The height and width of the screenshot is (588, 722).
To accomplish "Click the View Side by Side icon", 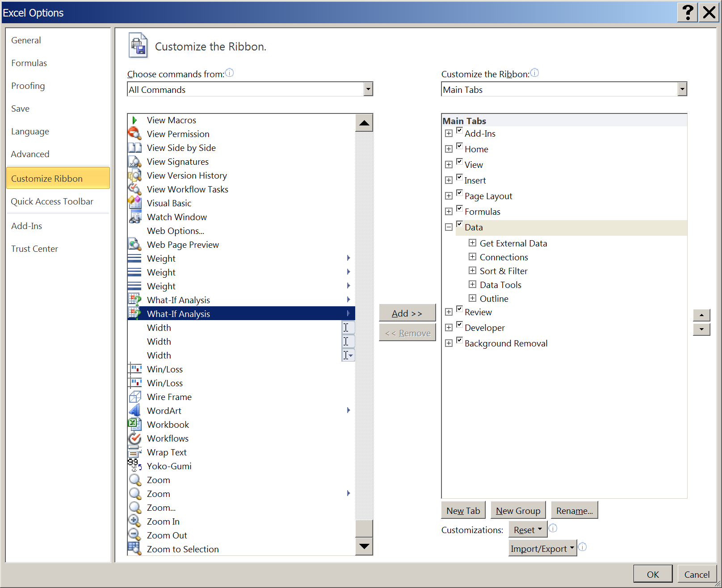I will click(x=134, y=148).
